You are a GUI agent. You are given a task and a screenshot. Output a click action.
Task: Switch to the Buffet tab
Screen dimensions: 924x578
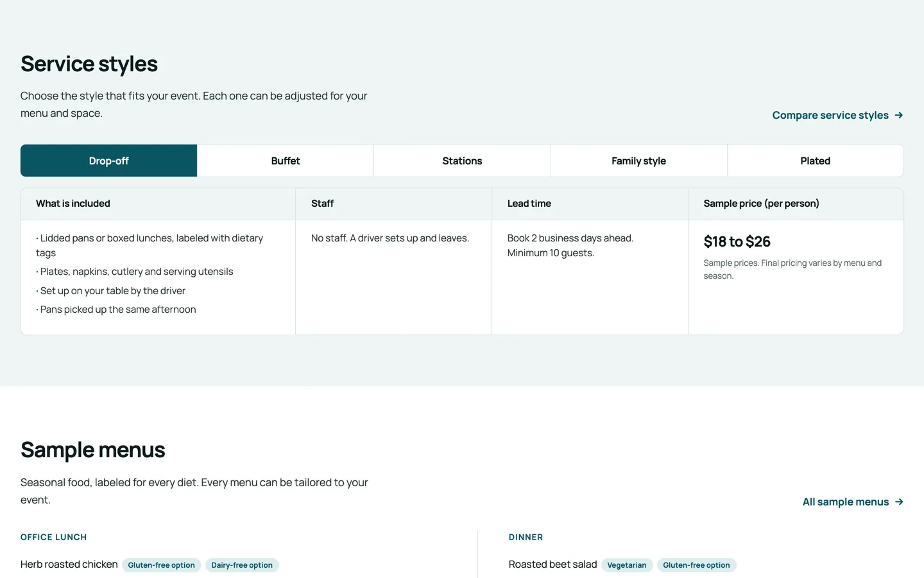tap(286, 161)
